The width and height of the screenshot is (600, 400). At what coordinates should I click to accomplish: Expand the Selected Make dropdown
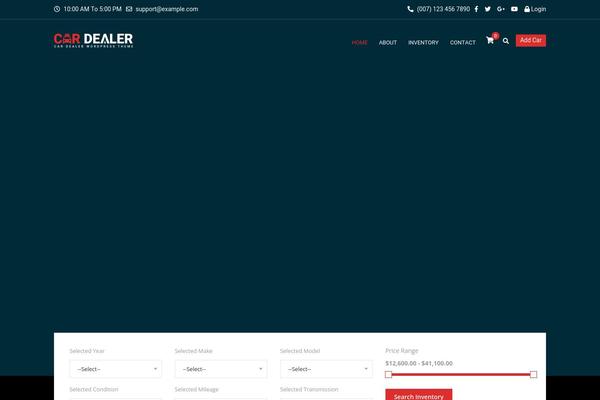tap(221, 369)
